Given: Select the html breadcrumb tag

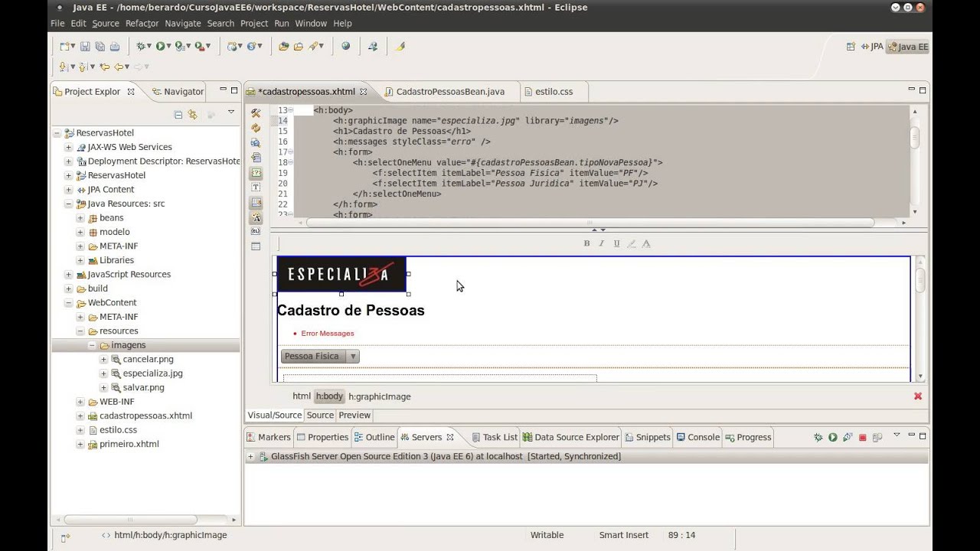Looking at the screenshot, I should click(302, 396).
